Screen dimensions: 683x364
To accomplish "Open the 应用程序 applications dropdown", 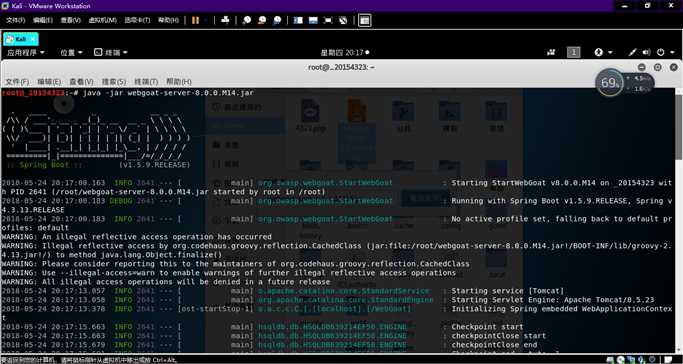I will (x=26, y=53).
